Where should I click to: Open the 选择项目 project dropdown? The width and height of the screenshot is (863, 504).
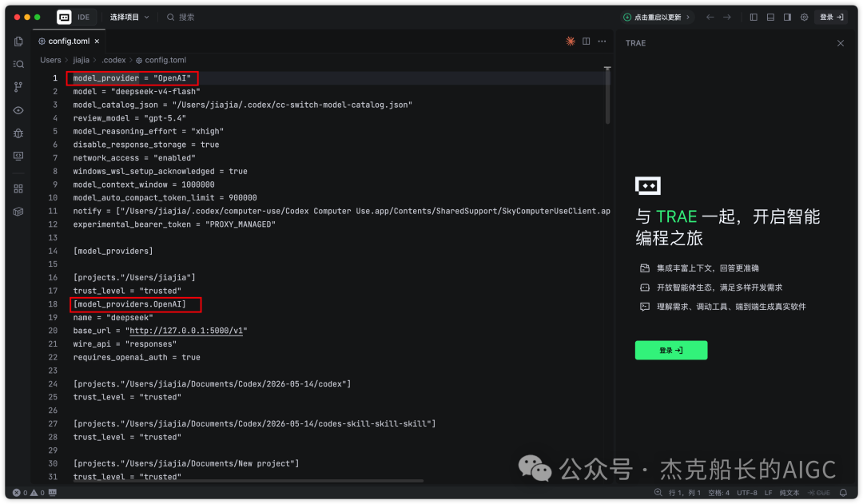[x=129, y=17]
